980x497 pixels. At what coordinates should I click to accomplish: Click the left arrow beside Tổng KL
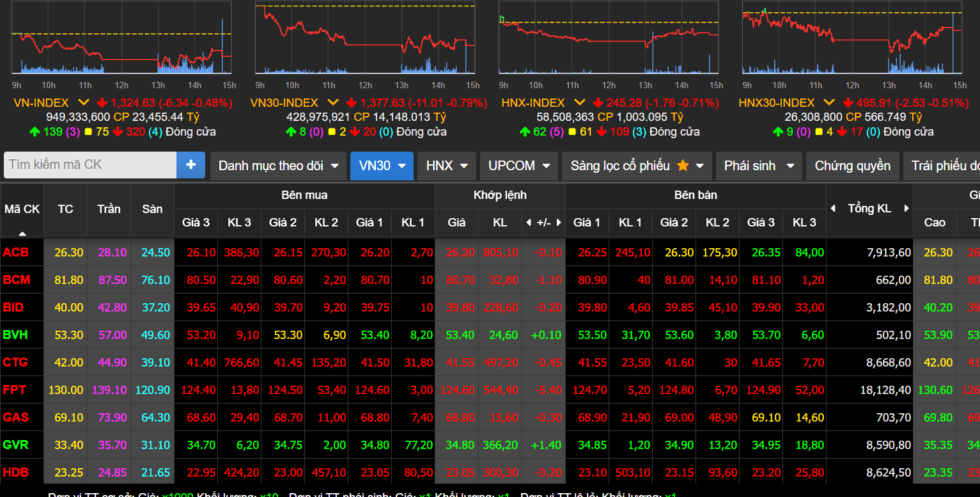pyautogui.click(x=833, y=209)
